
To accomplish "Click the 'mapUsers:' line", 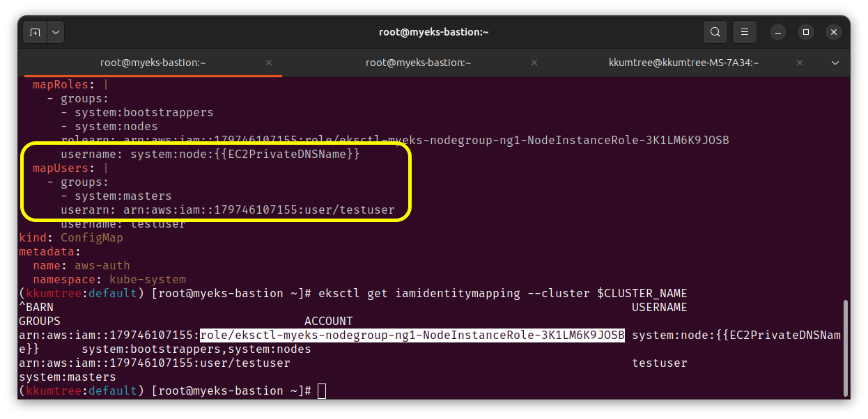I will pos(70,168).
